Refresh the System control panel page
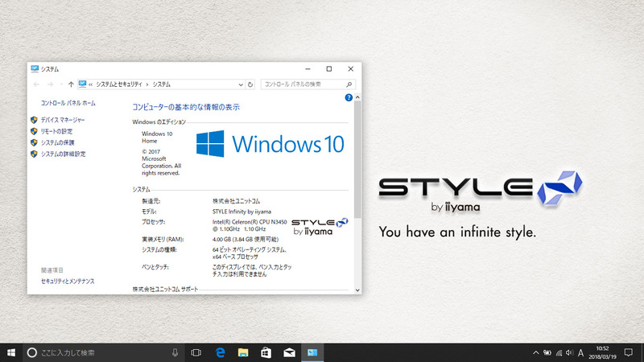This screenshot has width=644, height=362. [x=250, y=84]
